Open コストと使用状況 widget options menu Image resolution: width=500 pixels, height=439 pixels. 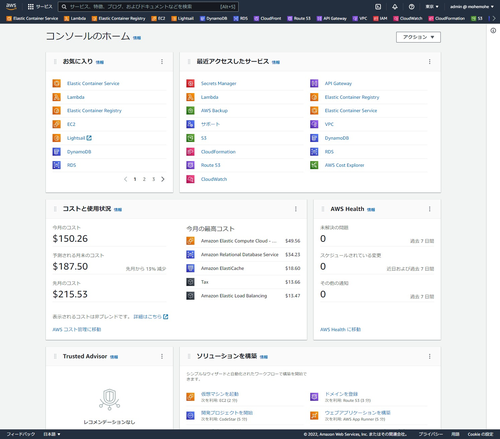(x=296, y=209)
